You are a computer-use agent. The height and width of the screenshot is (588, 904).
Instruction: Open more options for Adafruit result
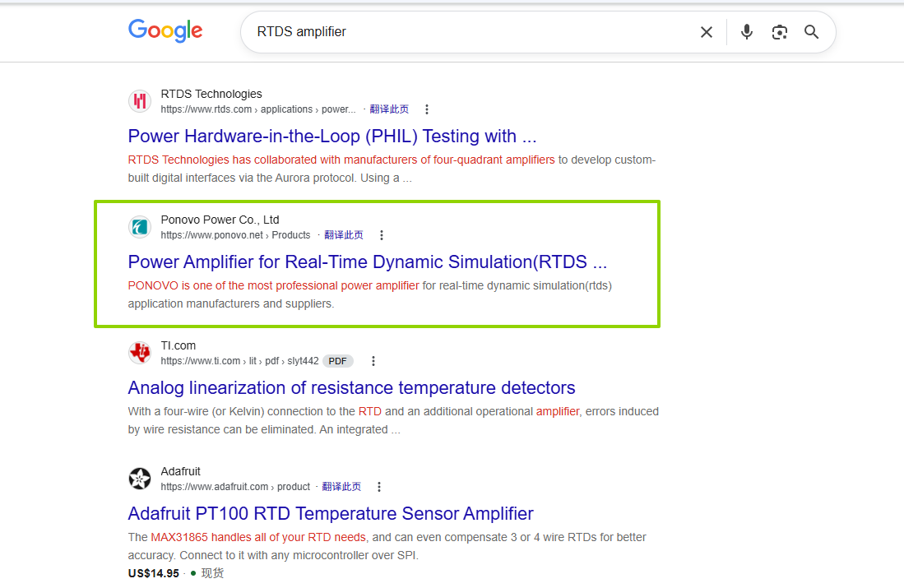[378, 487]
